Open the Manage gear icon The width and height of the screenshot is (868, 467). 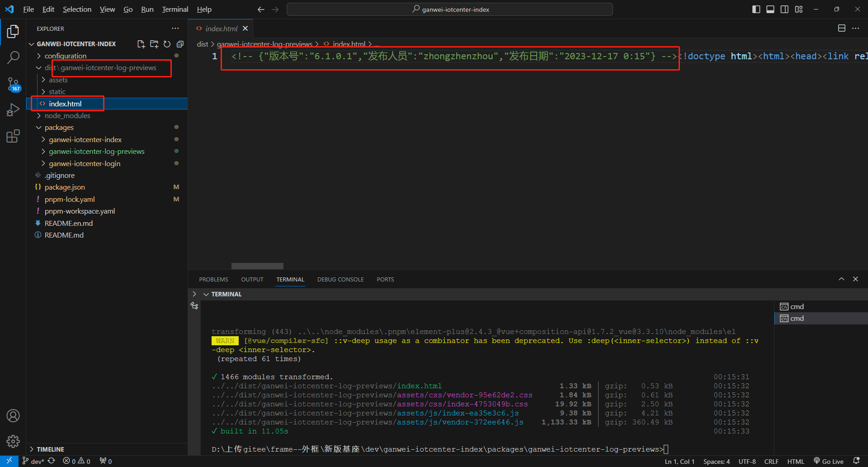(x=13, y=441)
